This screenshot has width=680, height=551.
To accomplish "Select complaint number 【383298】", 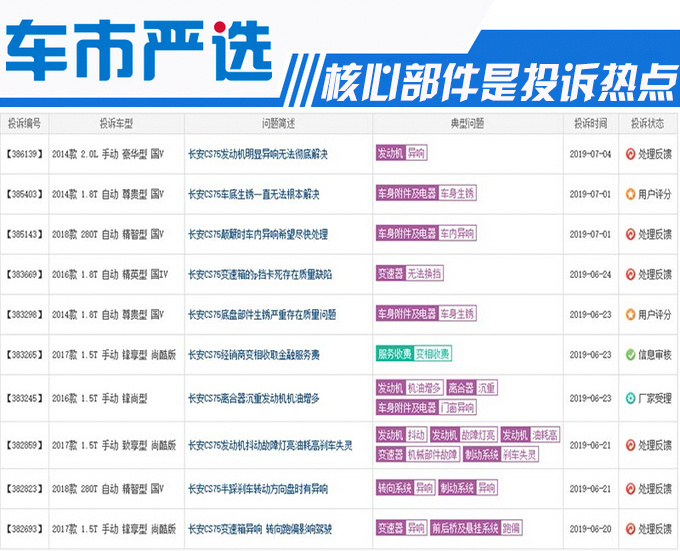I will (24, 315).
